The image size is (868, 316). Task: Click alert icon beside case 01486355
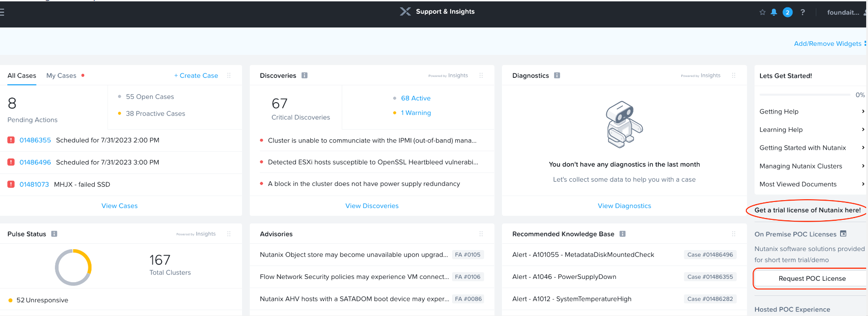11,140
